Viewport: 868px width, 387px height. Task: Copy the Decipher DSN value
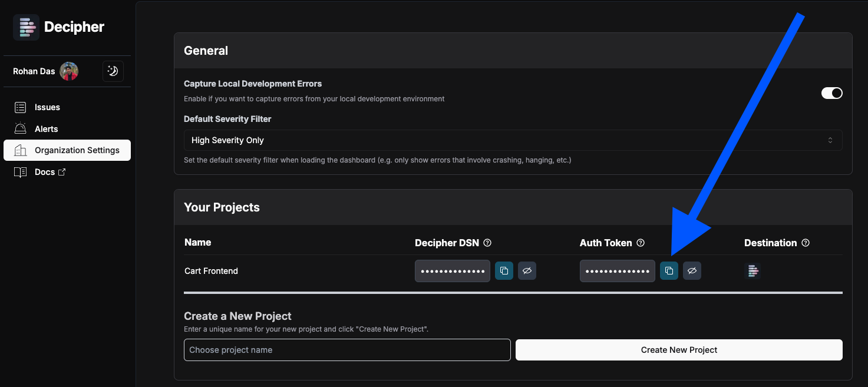click(504, 271)
